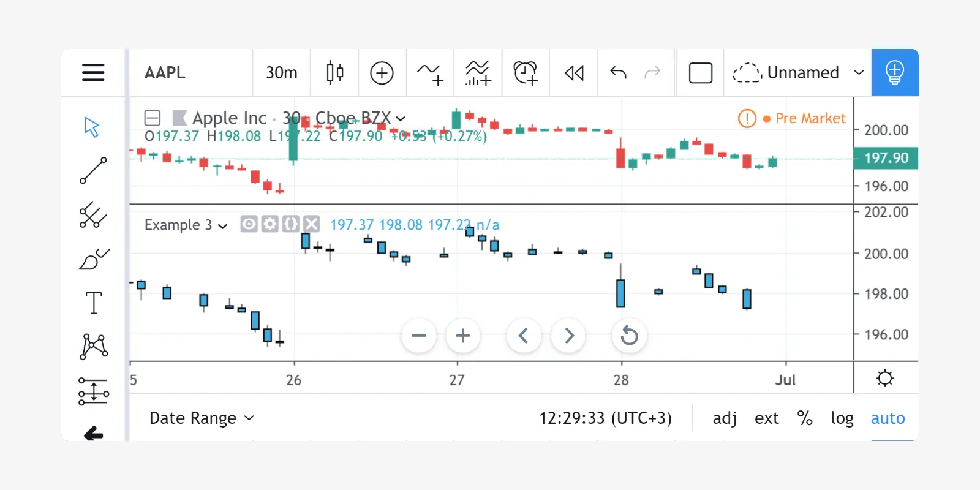Select the trend line drawing tool

click(x=93, y=171)
